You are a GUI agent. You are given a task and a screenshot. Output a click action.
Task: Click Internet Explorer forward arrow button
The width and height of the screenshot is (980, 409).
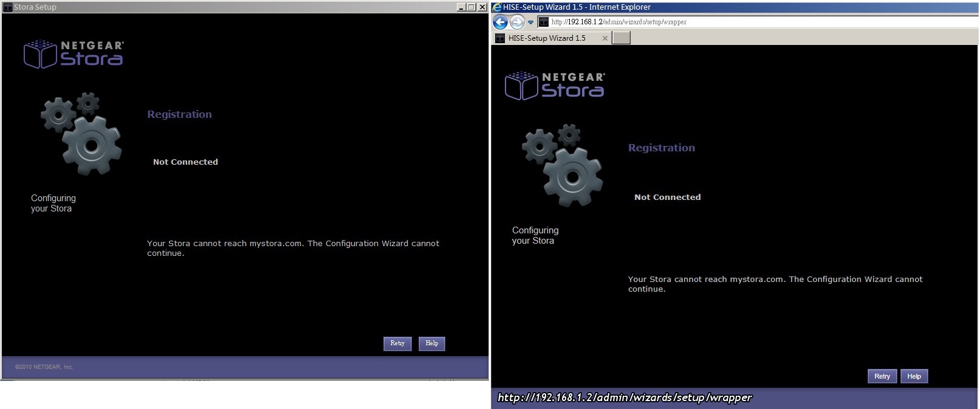pyautogui.click(x=517, y=22)
